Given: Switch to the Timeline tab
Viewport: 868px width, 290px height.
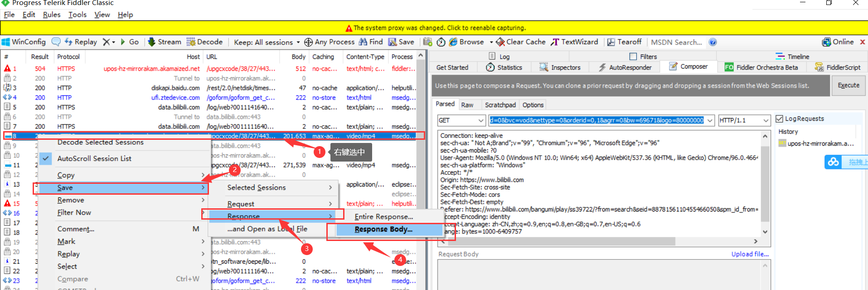Looking at the screenshot, I should 792,56.
